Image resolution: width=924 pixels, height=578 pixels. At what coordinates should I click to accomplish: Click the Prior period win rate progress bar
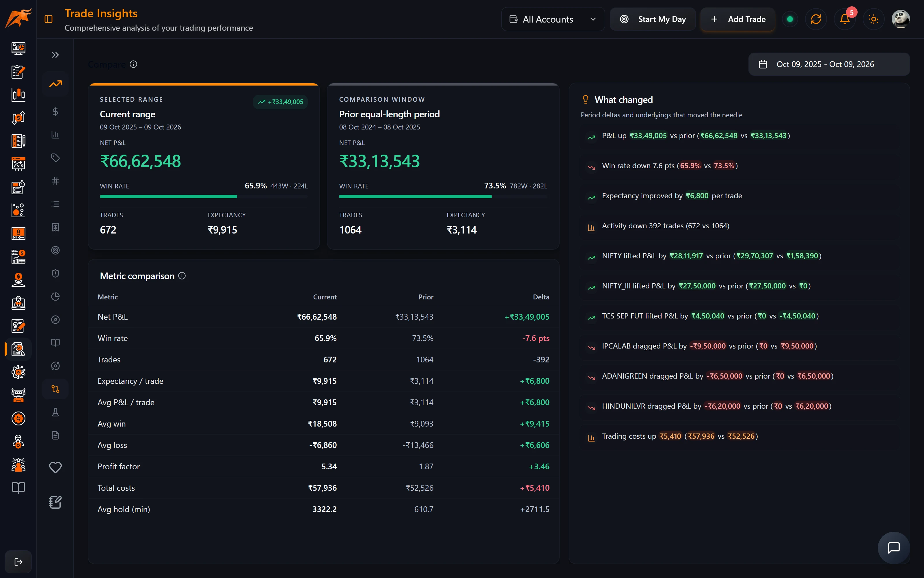443,197
